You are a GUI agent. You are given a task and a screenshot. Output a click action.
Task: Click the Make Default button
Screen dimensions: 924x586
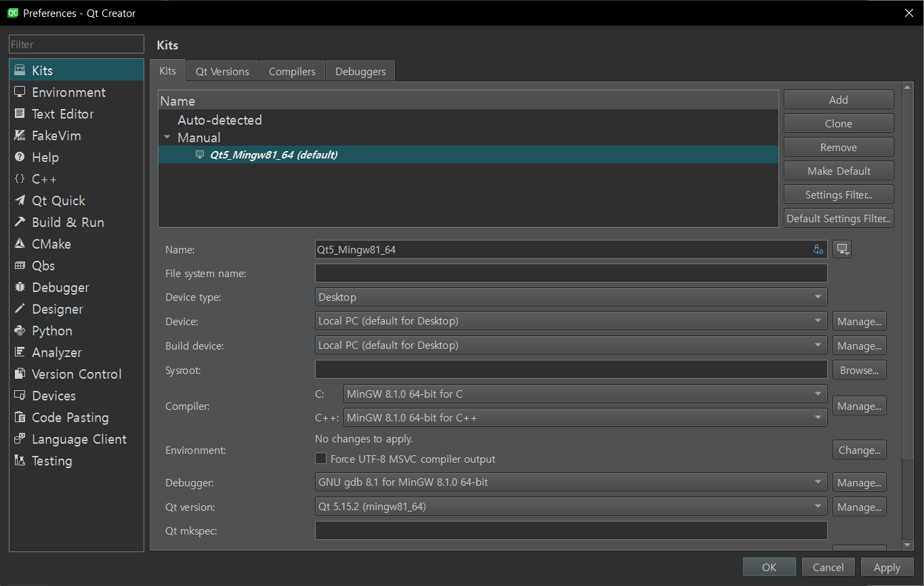point(839,171)
